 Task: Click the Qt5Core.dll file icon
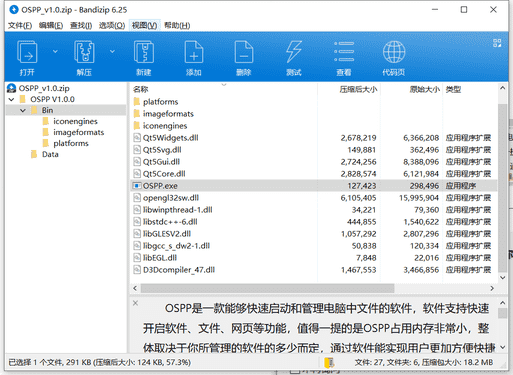(x=137, y=173)
